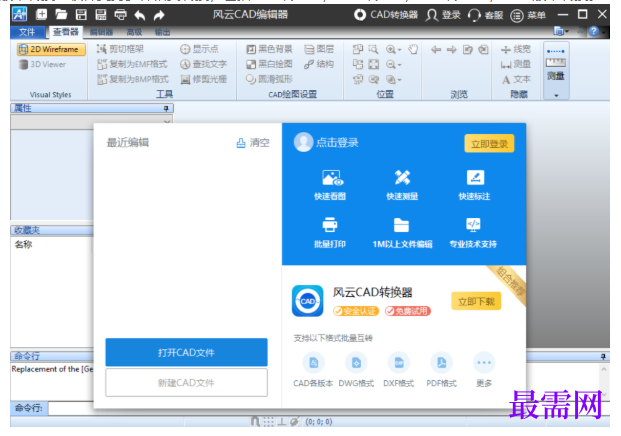This screenshot has height=436, width=621.
Task: Toggle 测量 hide option in 隐藏 group
Action: (516, 64)
